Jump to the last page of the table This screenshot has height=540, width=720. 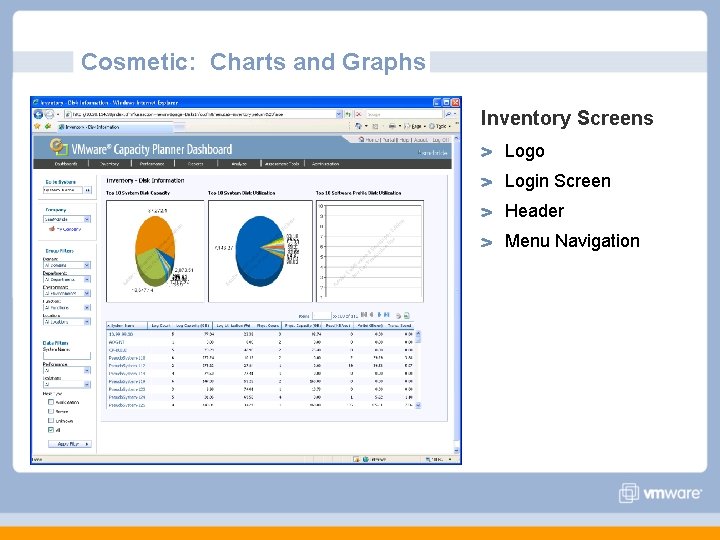point(387,315)
